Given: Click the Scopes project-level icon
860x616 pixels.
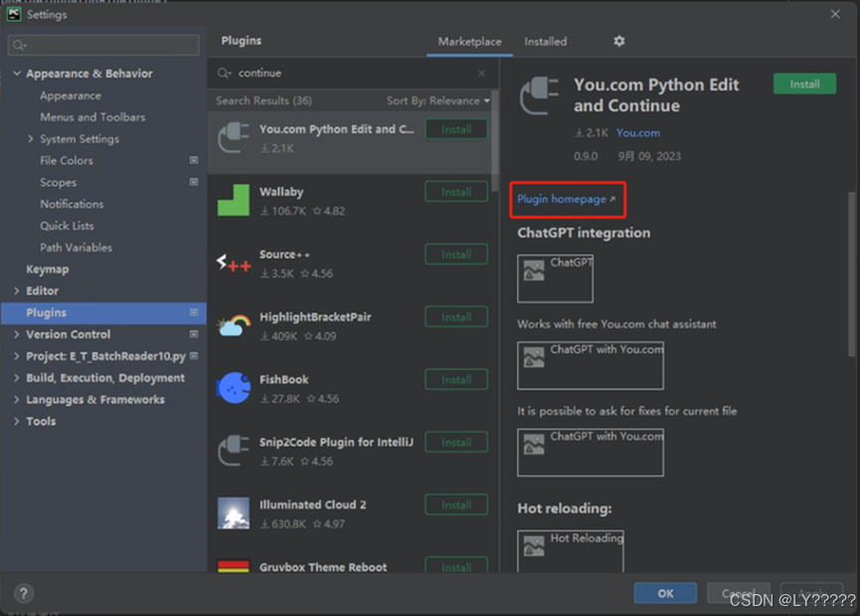Looking at the screenshot, I should [x=194, y=182].
